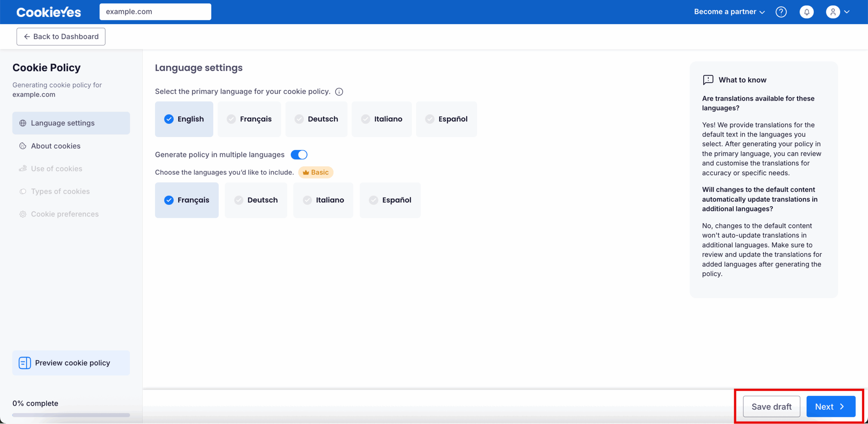Screen dimensions: 868x424
Task: Click the Basic crown plan badge
Action: [x=316, y=172]
